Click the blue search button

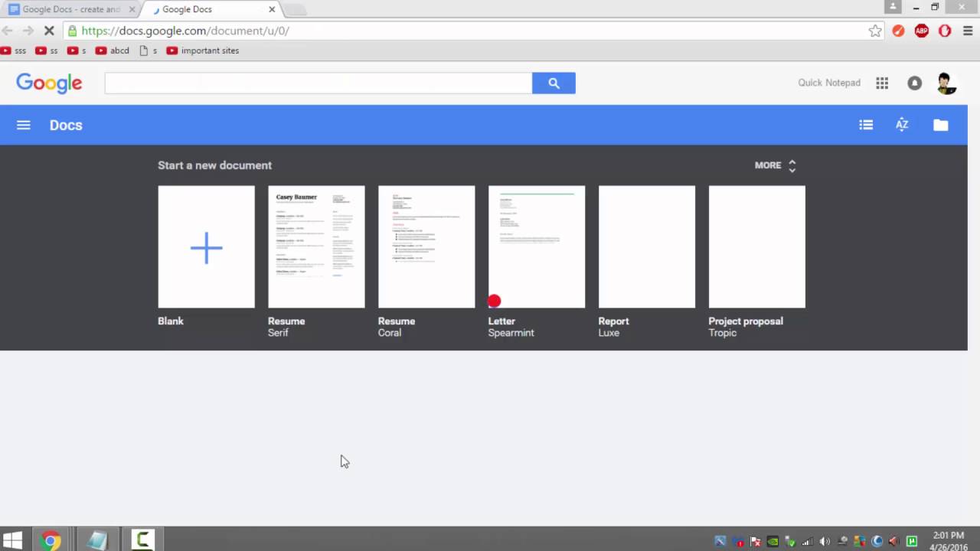pyautogui.click(x=554, y=83)
